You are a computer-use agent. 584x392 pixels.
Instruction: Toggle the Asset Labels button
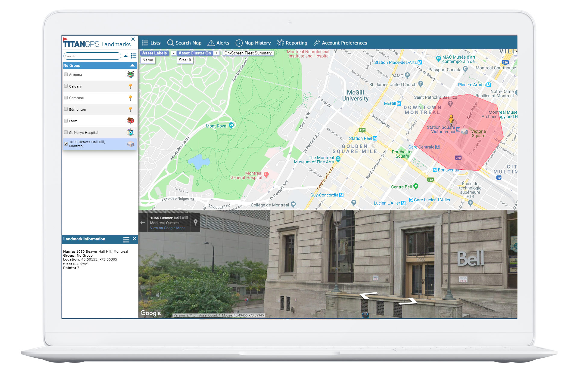(154, 53)
